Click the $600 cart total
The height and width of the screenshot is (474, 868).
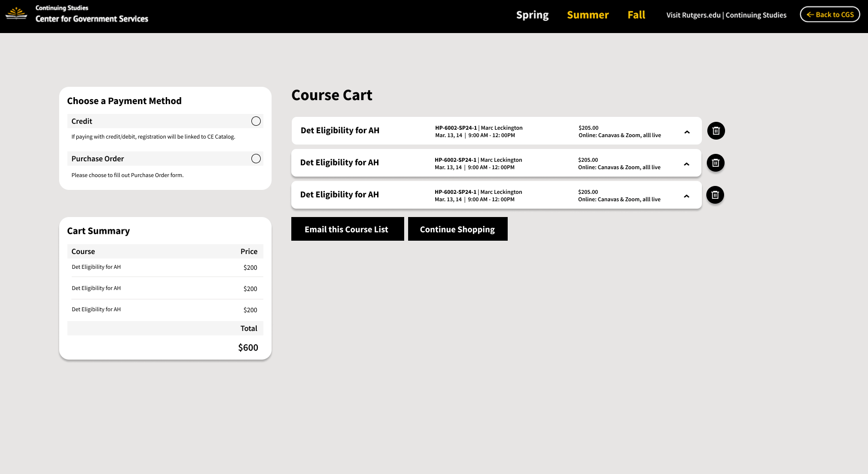tap(247, 348)
